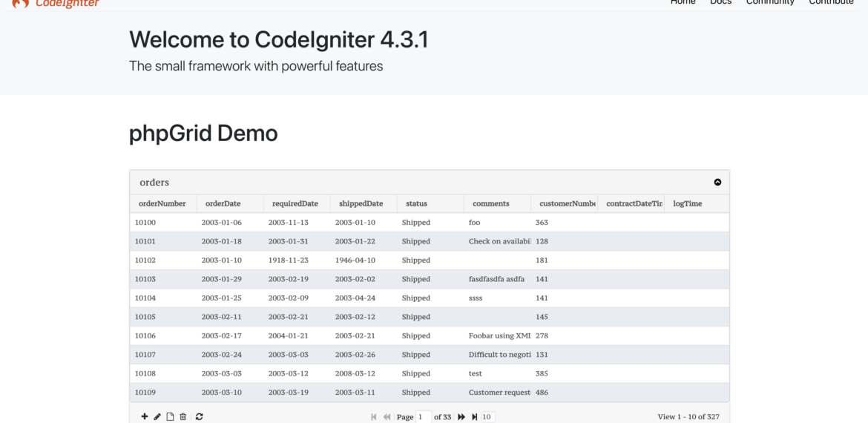Select order number cell 10106
Viewport: 868px width, 423px height.
click(x=162, y=335)
